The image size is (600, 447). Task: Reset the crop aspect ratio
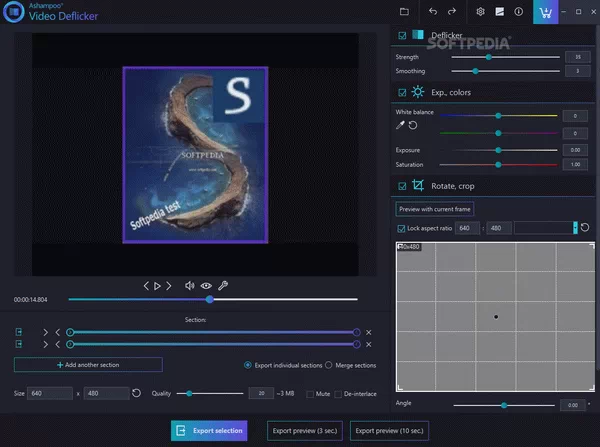click(585, 228)
